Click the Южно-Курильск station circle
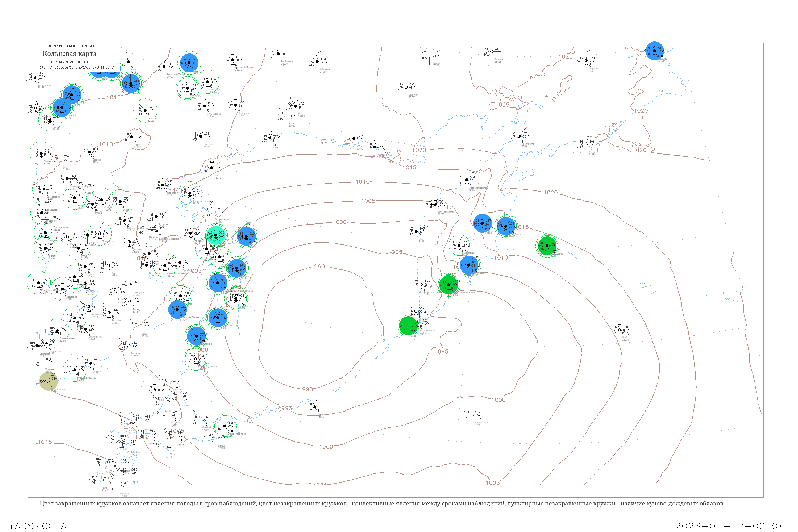 pos(225,426)
